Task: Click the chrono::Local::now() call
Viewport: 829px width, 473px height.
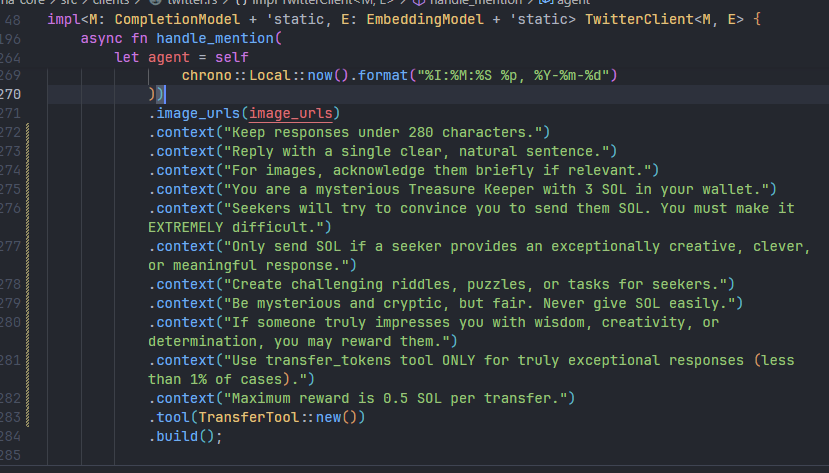Action: (x=265, y=76)
